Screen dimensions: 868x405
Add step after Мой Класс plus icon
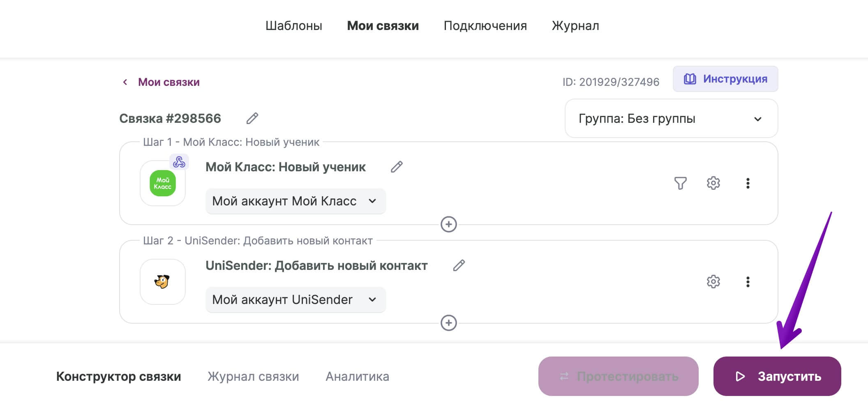click(449, 224)
